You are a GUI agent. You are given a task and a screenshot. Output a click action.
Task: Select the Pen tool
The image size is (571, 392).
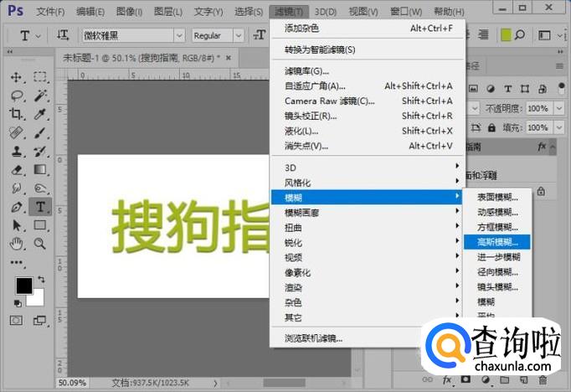17,207
